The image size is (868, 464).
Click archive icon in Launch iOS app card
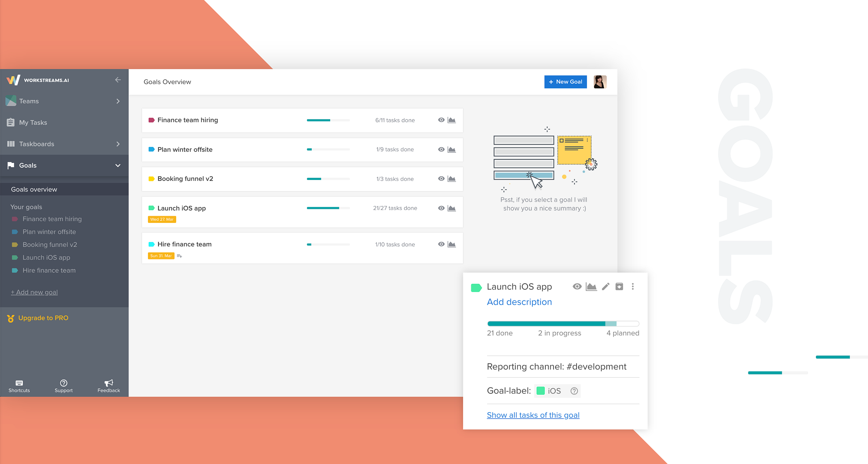click(x=619, y=287)
